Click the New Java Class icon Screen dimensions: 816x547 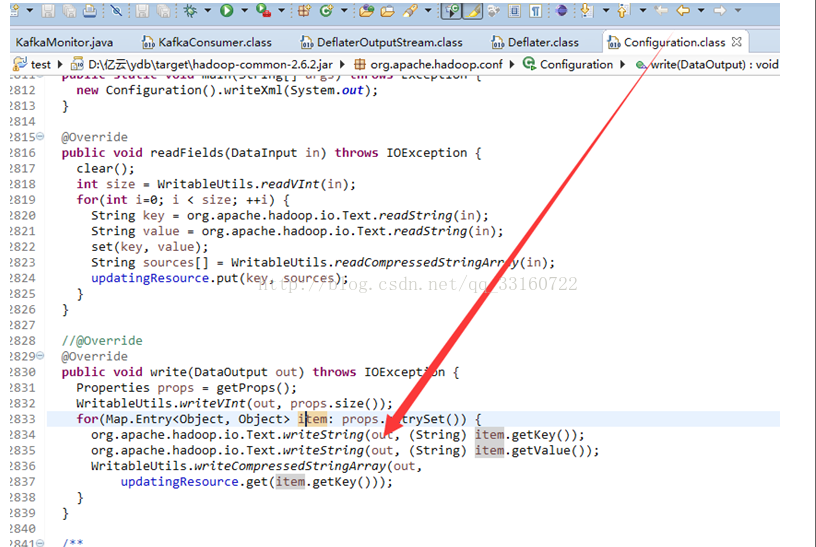tap(326, 10)
